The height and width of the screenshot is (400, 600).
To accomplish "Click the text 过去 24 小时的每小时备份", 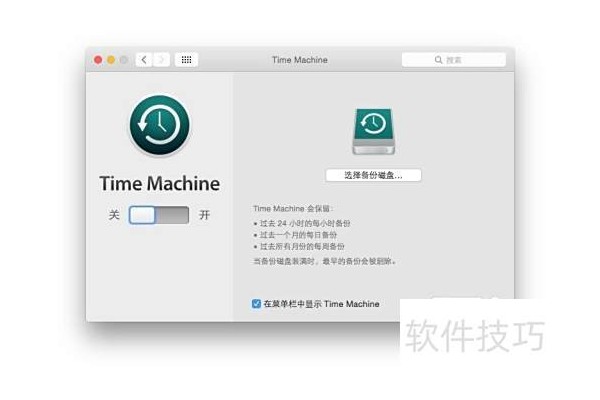I will (305, 223).
